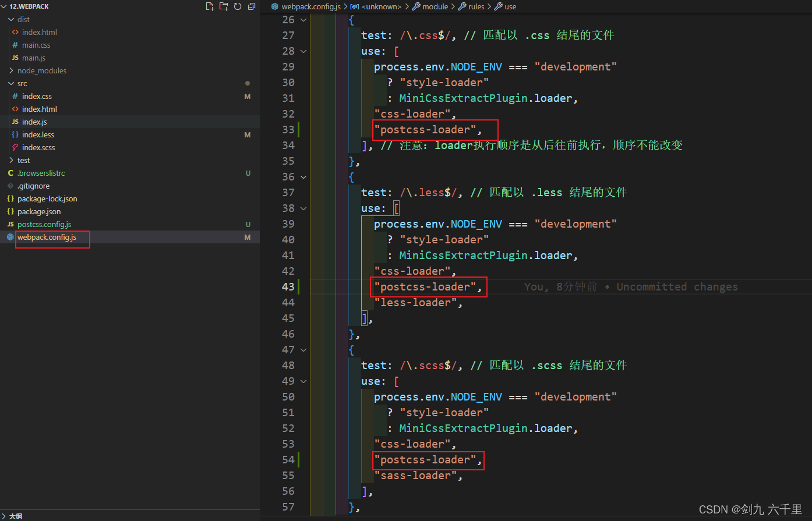Click webpack.config.js breadcrumb segment
Screen dimensions: 812x521
tap(311, 6)
